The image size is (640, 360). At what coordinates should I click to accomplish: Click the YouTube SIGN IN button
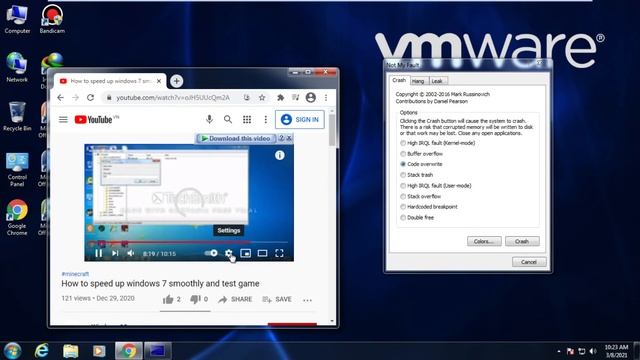[x=300, y=120]
